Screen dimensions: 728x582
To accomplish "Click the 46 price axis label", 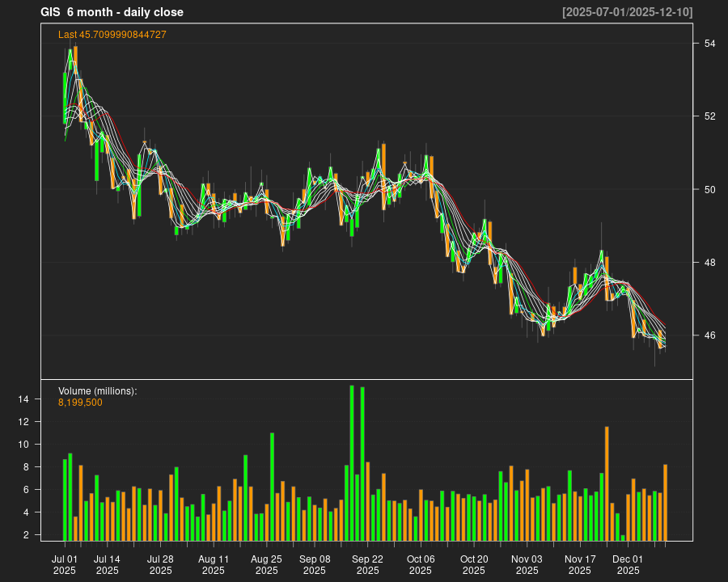I will pyautogui.click(x=709, y=335).
